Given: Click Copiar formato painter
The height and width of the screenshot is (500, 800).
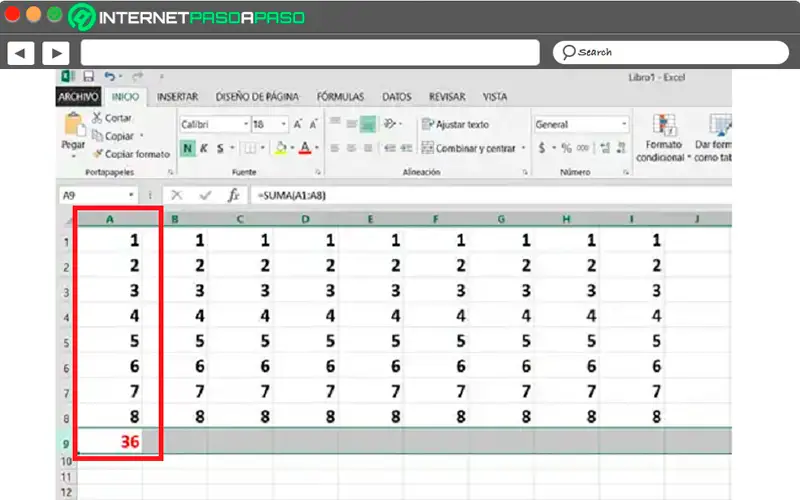Looking at the screenshot, I should point(131,154).
